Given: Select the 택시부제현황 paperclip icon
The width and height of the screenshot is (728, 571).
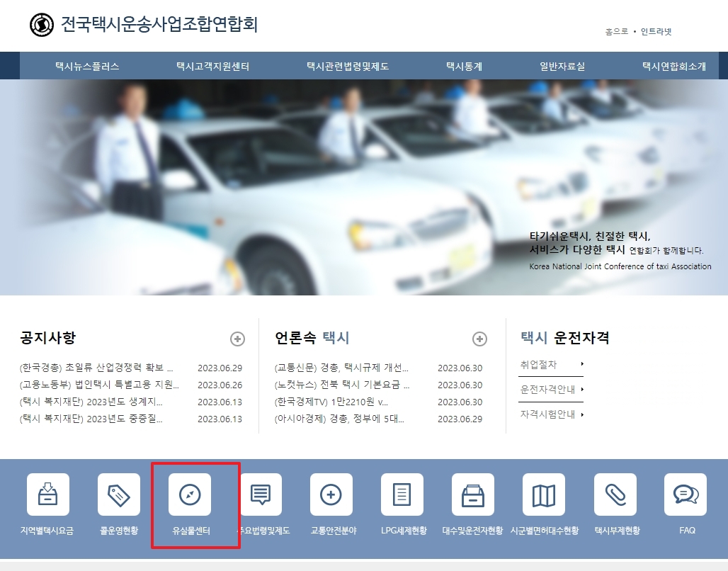Looking at the screenshot, I should 615,494.
